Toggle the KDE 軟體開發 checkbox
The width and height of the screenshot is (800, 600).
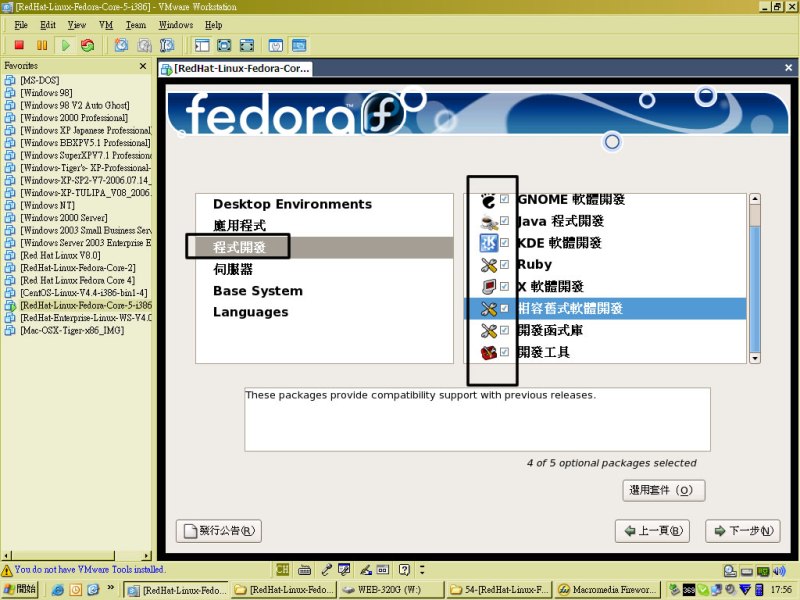(504, 242)
